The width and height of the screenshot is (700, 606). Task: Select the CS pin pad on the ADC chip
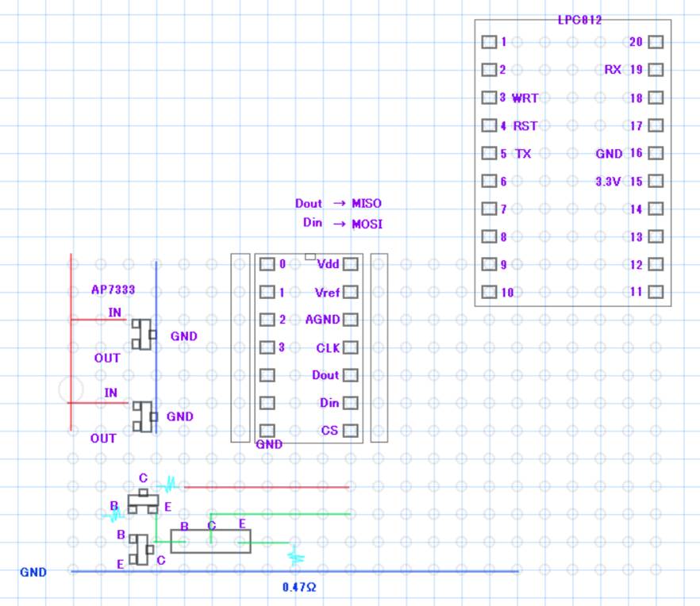coord(350,431)
